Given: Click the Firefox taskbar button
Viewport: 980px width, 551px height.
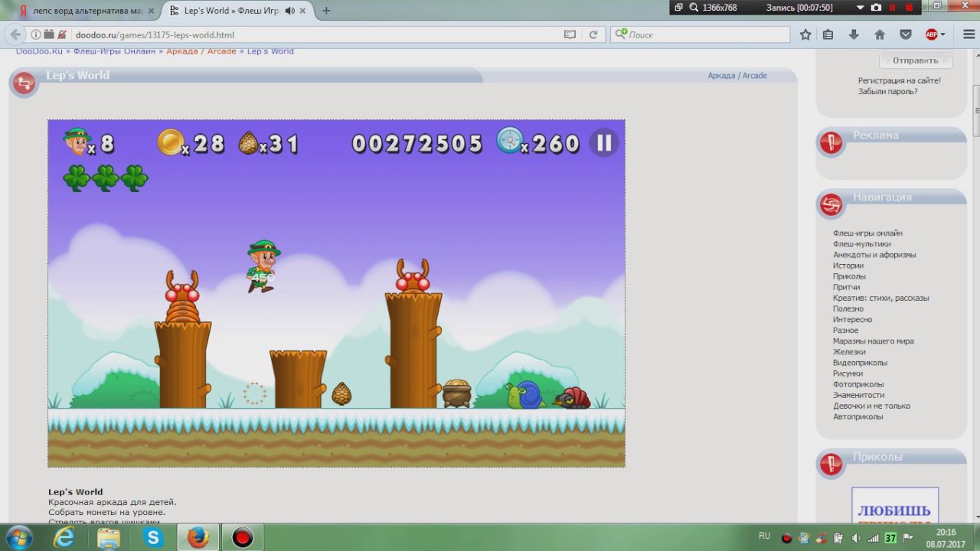Looking at the screenshot, I should coord(198,538).
